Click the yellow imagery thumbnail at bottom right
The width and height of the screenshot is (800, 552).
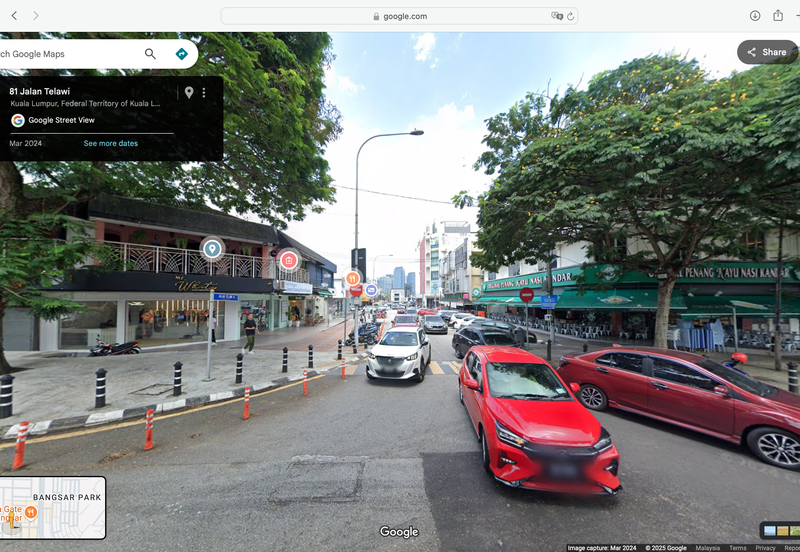pos(783,531)
